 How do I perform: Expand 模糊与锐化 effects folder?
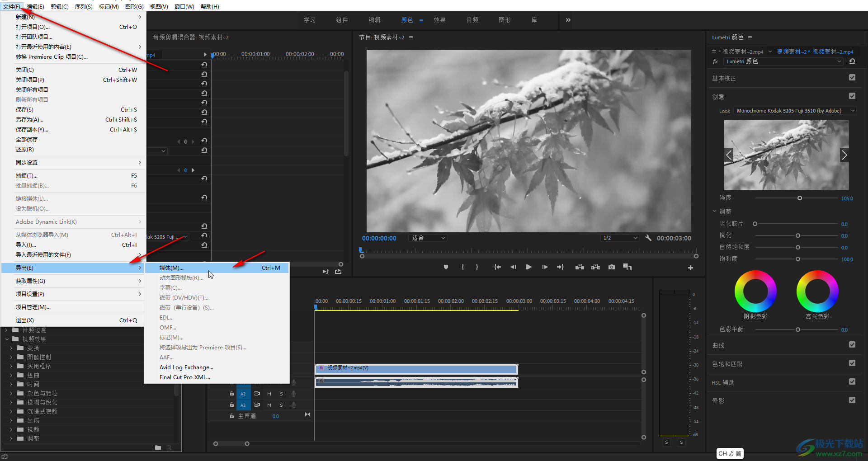11,402
